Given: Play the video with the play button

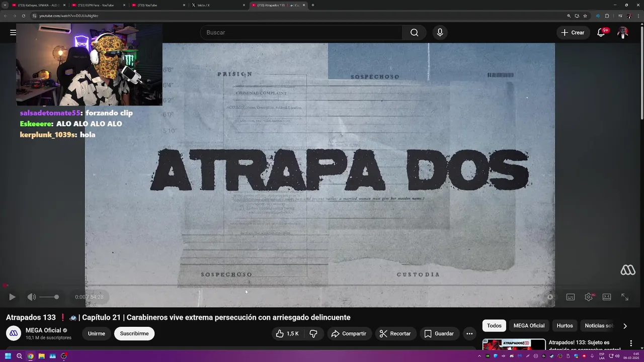Looking at the screenshot, I should [12, 297].
